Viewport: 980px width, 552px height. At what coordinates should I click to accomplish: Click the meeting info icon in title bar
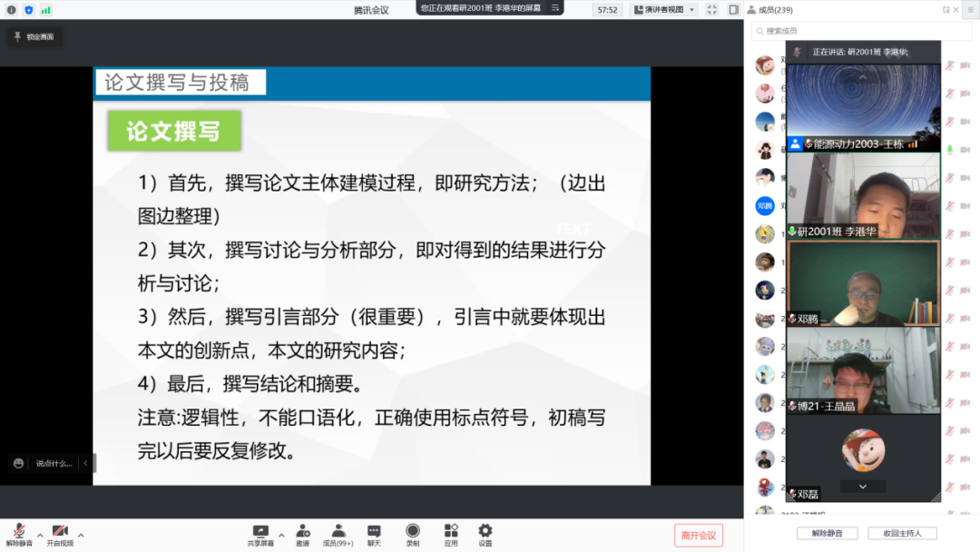pos(12,10)
